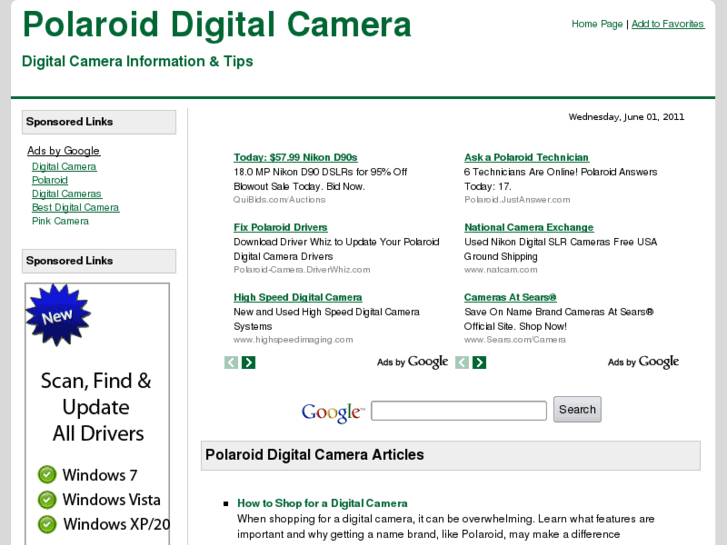Viewport: 727px width, 545px height.
Task: Click the Scan, Find & Update All Drivers ad
Action: tap(97, 414)
